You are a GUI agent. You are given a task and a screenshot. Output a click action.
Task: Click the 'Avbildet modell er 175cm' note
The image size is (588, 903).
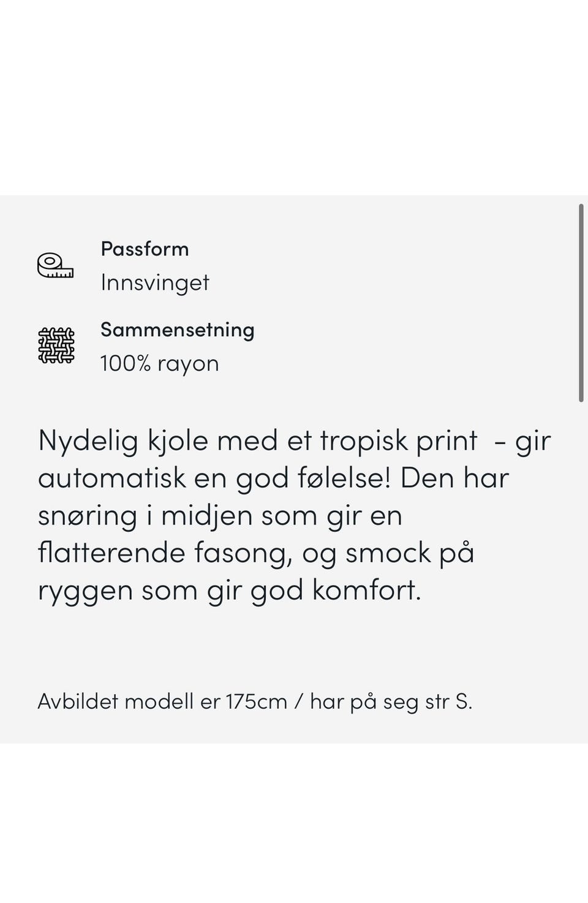pyautogui.click(x=162, y=701)
